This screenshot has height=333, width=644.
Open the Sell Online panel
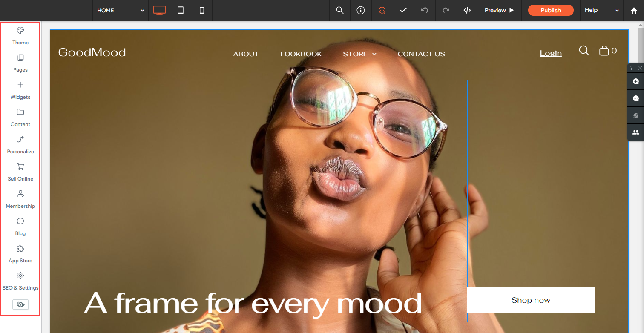[20, 172]
